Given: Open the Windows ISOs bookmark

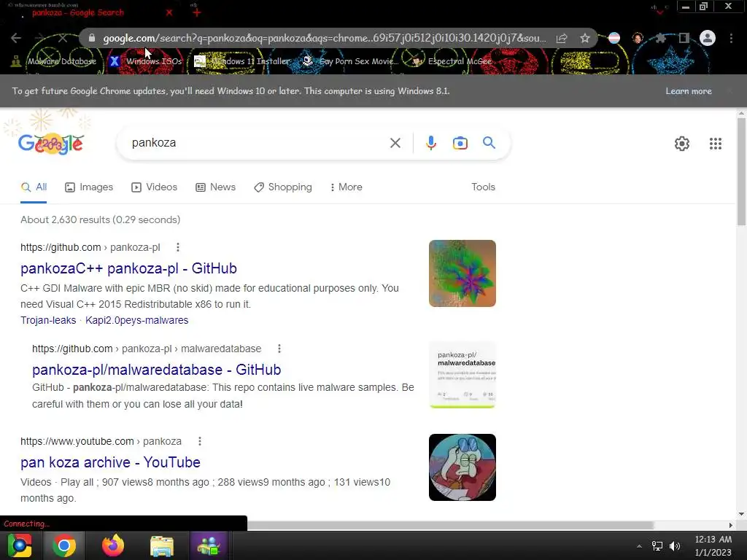Looking at the screenshot, I should pos(146,61).
